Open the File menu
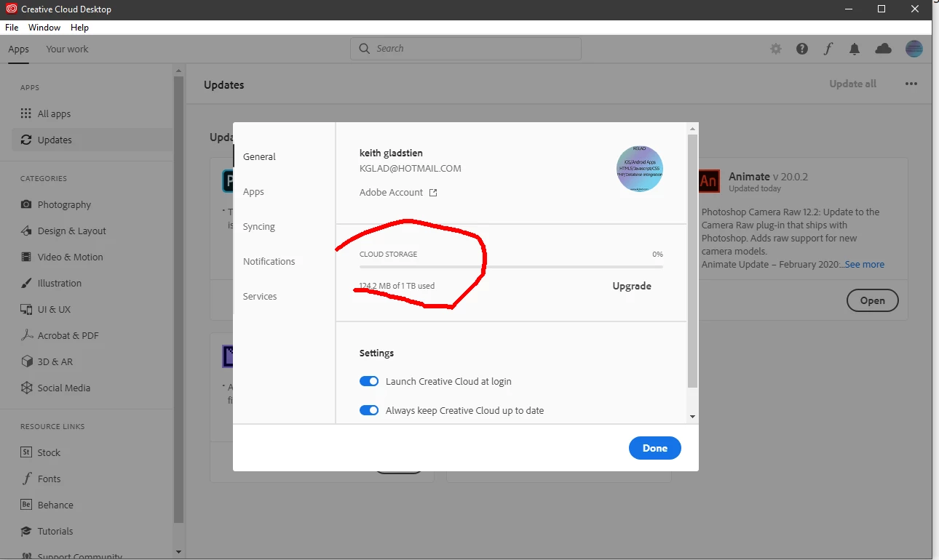This screenshot has width=939, height=560. [12, 28]
